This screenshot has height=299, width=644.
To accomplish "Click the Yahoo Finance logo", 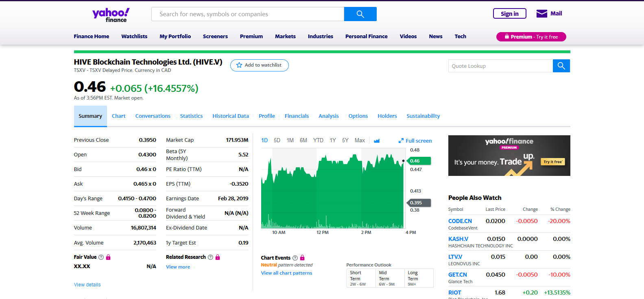I will pyautogui.click(x=111, y=15).
